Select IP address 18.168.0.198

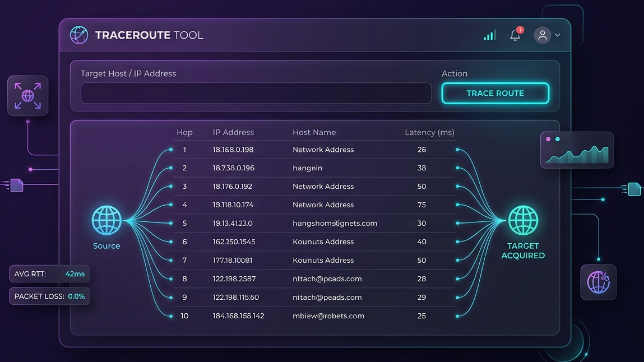233,150
